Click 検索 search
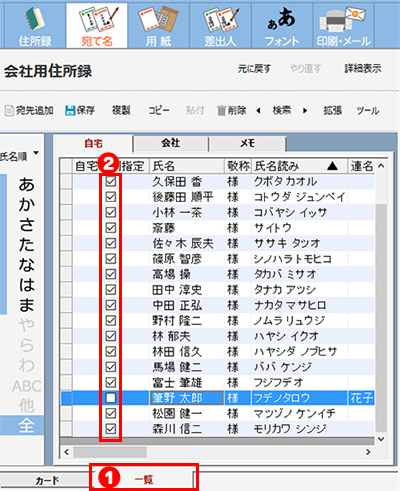 point(282,110)
